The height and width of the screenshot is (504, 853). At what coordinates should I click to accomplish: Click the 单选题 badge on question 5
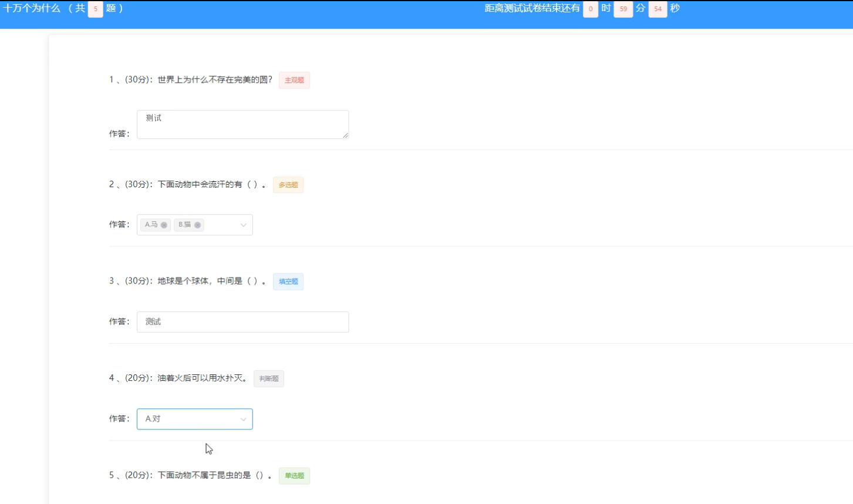294,476
